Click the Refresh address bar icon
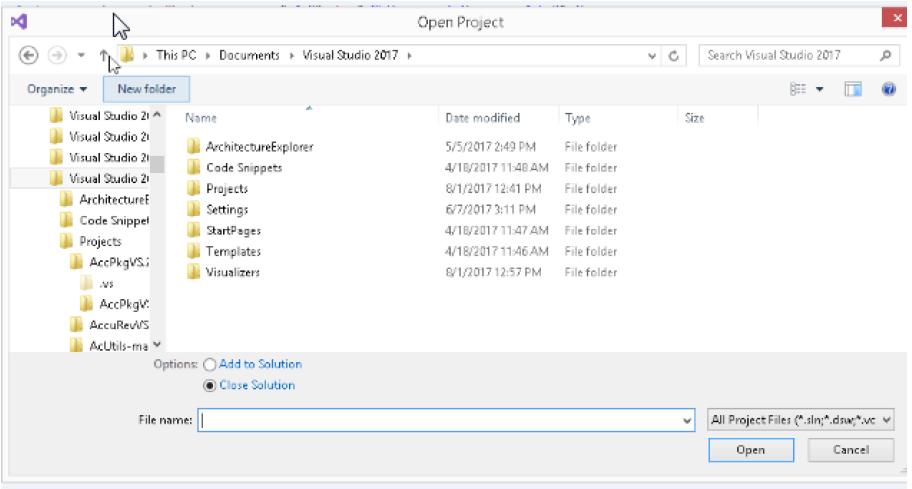 pyautogui.click(x=675, y=56)
